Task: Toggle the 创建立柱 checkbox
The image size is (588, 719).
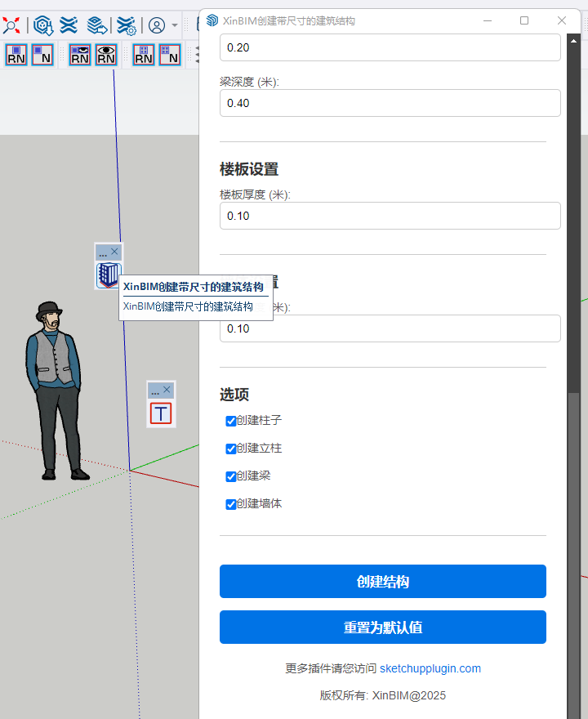Action: 230,449
